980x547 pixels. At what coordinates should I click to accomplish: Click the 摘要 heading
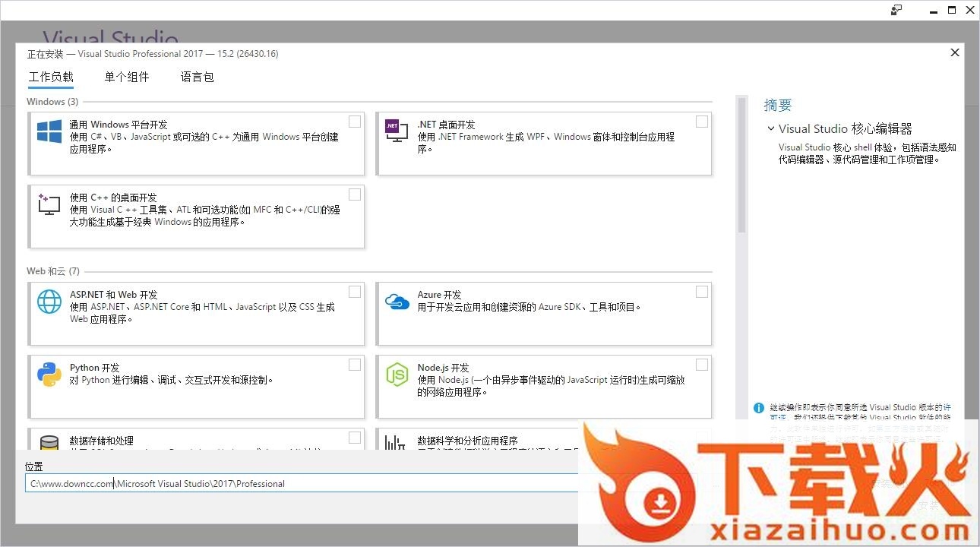778,106
